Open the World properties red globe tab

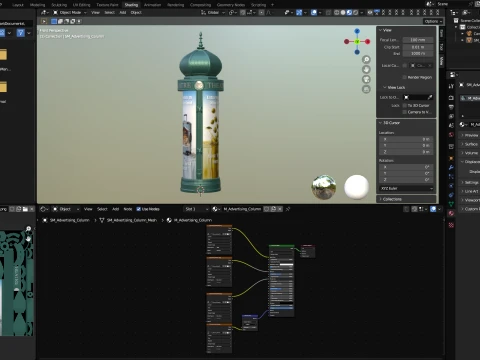pos(451,135)
